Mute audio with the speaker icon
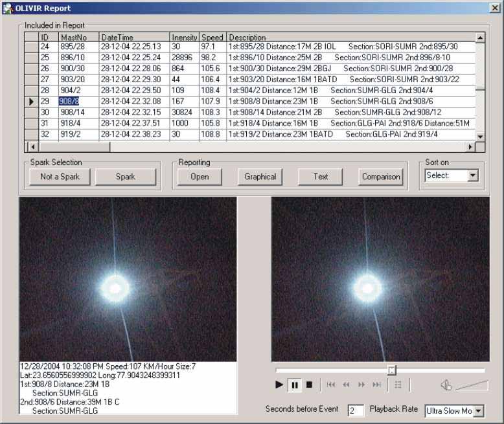The width and height of the screenshot is (504, 424). 446,385
